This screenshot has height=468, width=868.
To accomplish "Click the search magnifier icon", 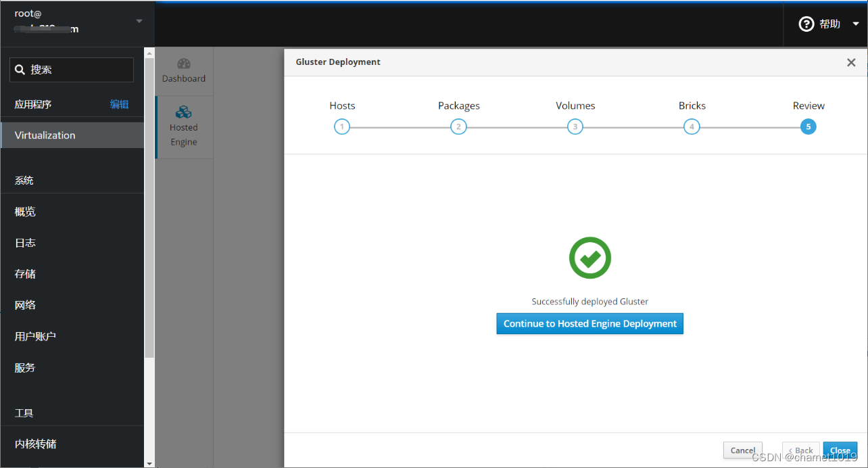I will click(x=20, y=70).
